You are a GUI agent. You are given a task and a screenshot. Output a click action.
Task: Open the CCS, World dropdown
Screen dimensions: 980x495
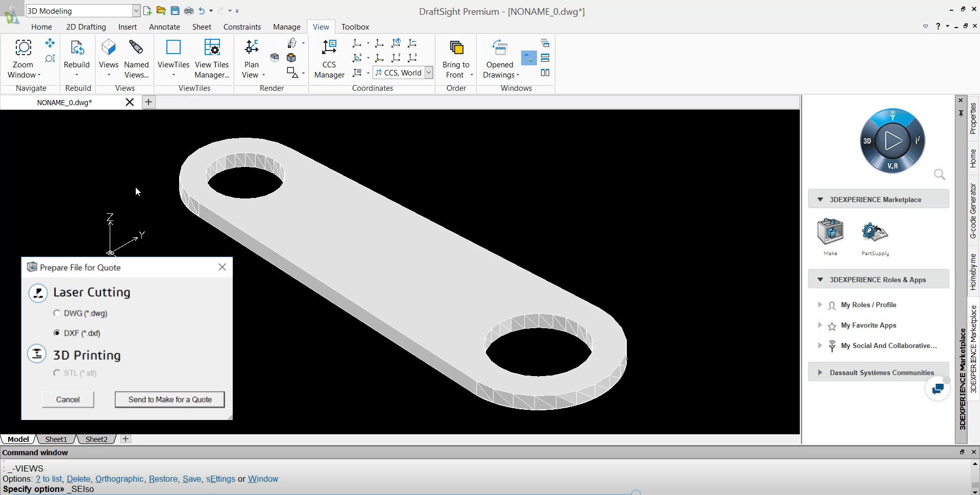[x=429, y=72]
